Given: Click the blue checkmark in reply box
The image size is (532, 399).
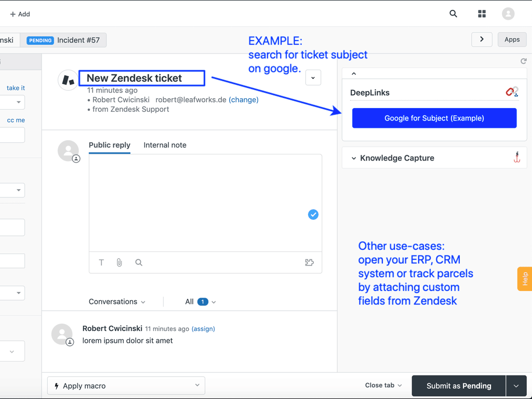Looking at the screenshot, I should pyautogui.click(x=313, y=215).
